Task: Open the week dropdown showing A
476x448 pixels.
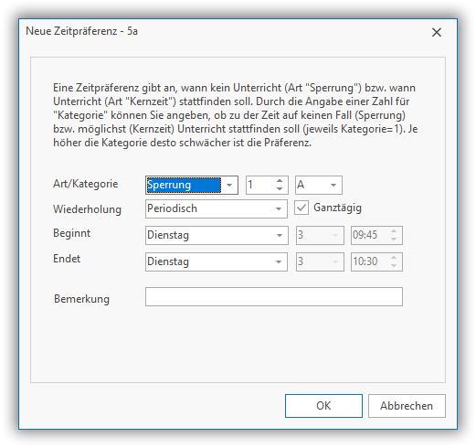Action: (x=319, y=185)
